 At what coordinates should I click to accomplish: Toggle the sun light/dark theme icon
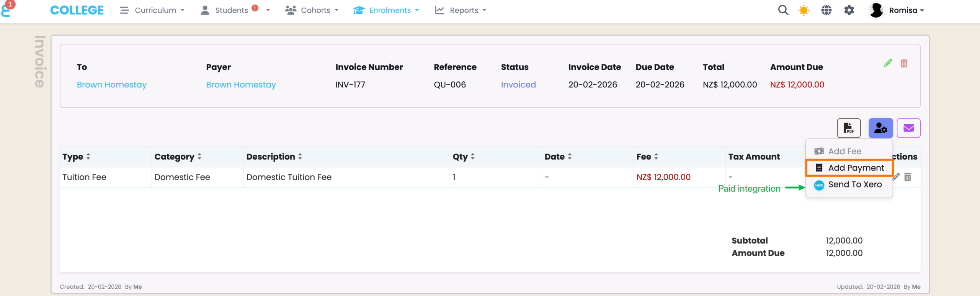[804, 10]
